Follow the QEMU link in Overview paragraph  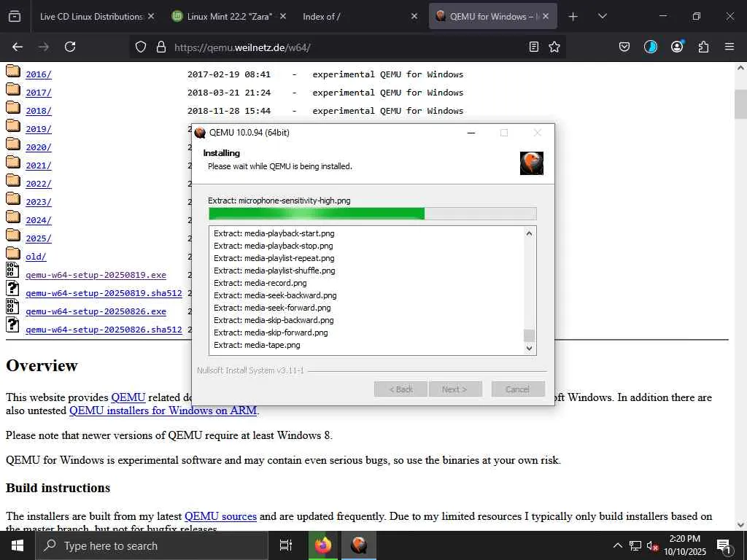128,397
